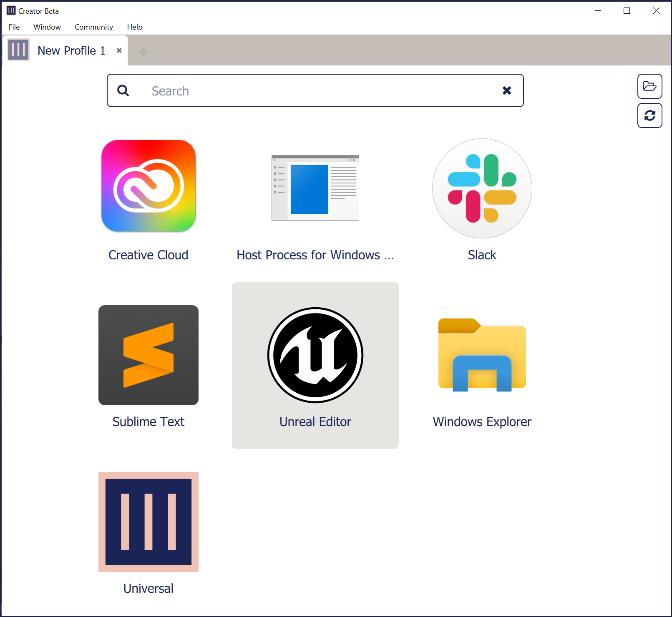Clear the search field with the X

pos(507,90)
